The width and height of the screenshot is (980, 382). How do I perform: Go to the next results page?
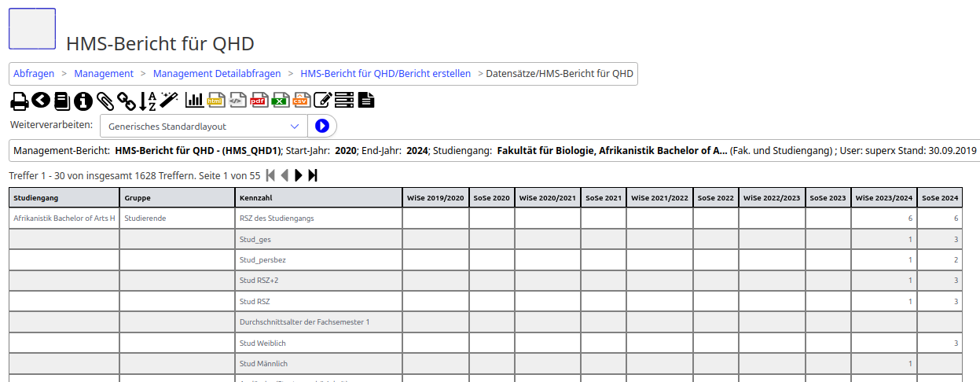299,175
